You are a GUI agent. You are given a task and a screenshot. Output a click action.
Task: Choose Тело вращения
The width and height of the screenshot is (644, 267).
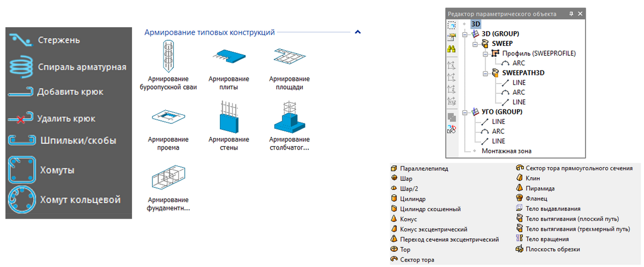[543, 239]
